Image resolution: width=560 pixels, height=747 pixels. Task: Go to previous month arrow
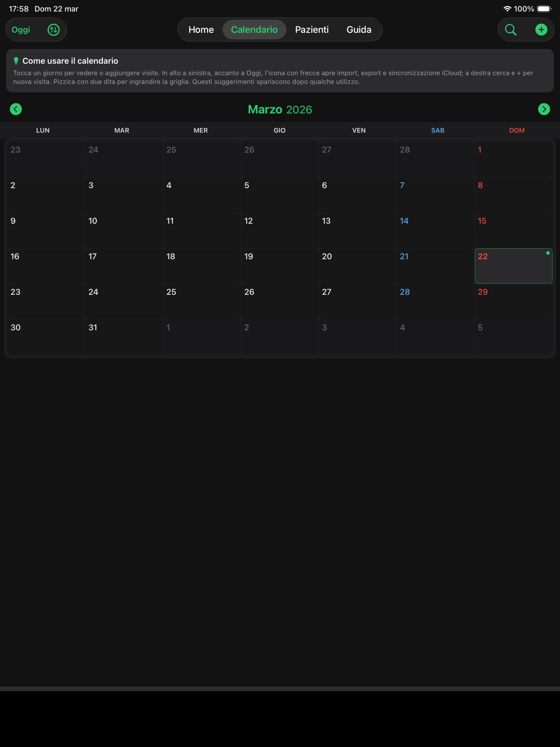pos(16,109)
